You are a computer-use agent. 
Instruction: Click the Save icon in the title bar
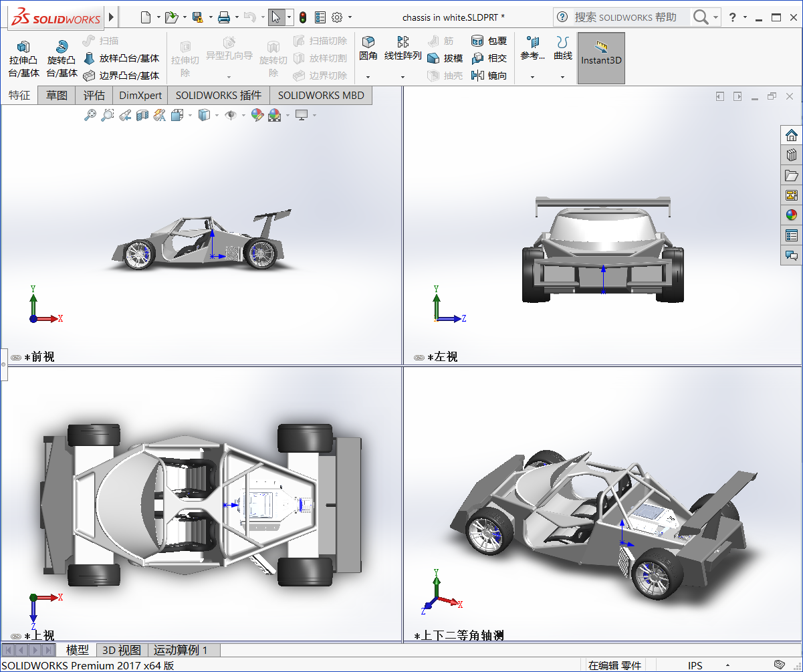(198, 17)
